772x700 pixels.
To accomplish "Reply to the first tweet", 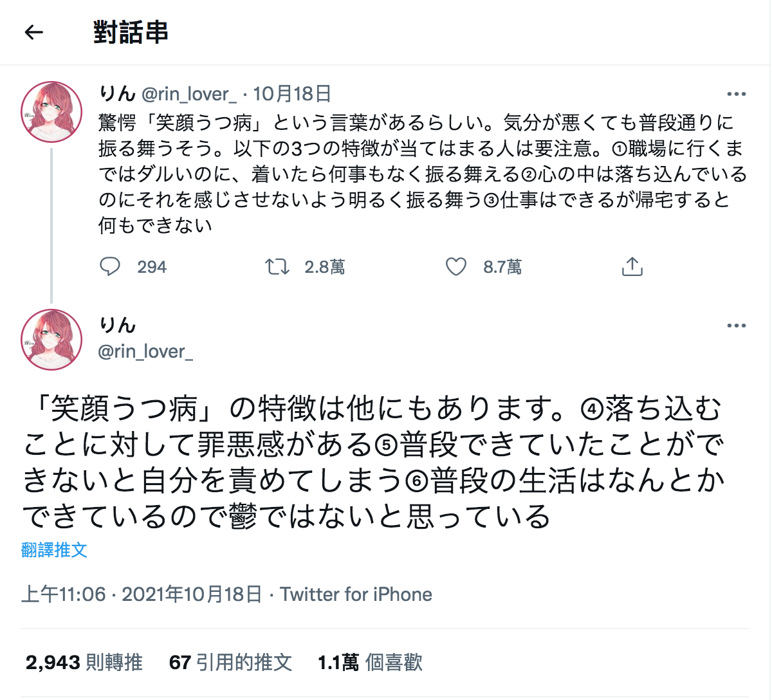I will pos(110,266).
